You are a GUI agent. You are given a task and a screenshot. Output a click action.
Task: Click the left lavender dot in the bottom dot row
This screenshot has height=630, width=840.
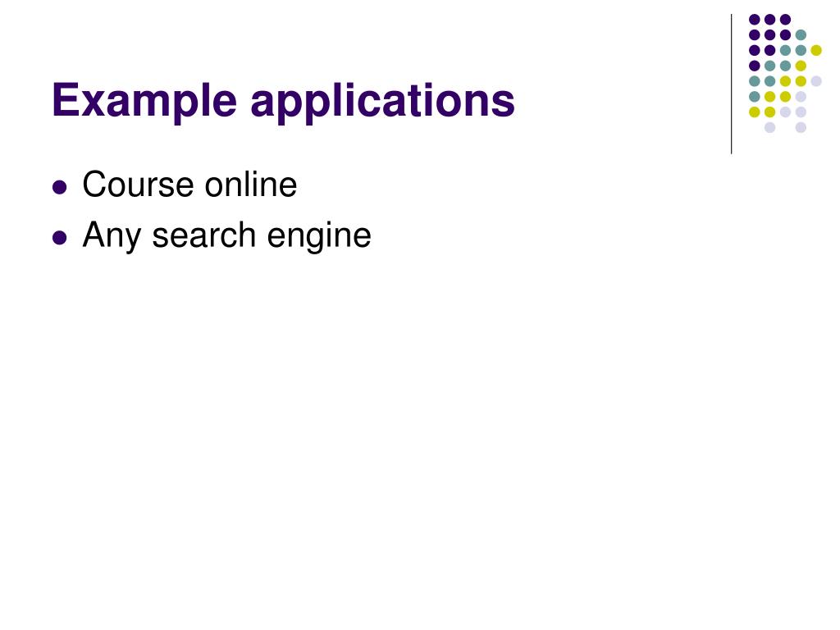(x=769, y=127)
